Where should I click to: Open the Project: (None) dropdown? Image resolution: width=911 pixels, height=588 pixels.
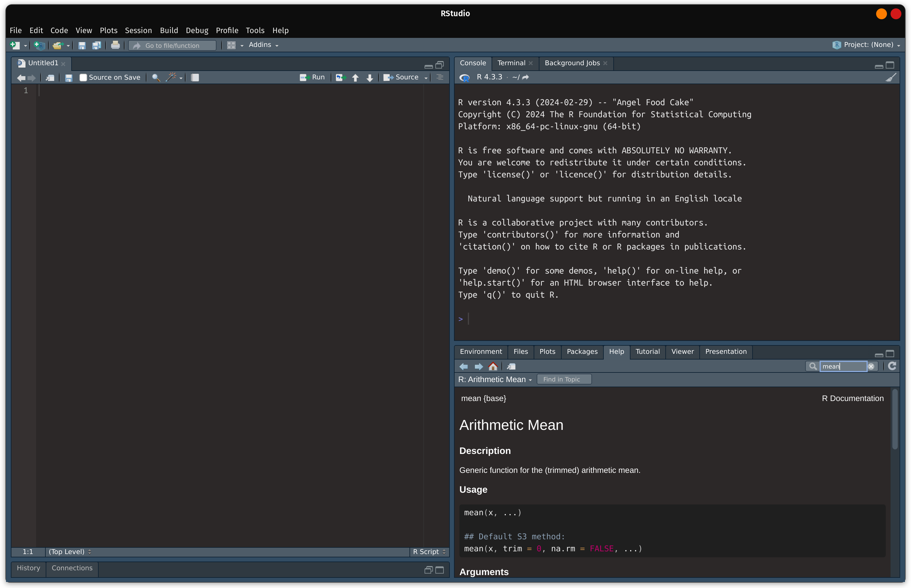coord(867,45)
